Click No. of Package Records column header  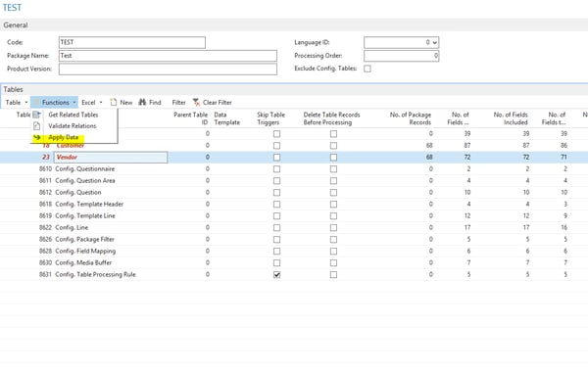[410, 118]
